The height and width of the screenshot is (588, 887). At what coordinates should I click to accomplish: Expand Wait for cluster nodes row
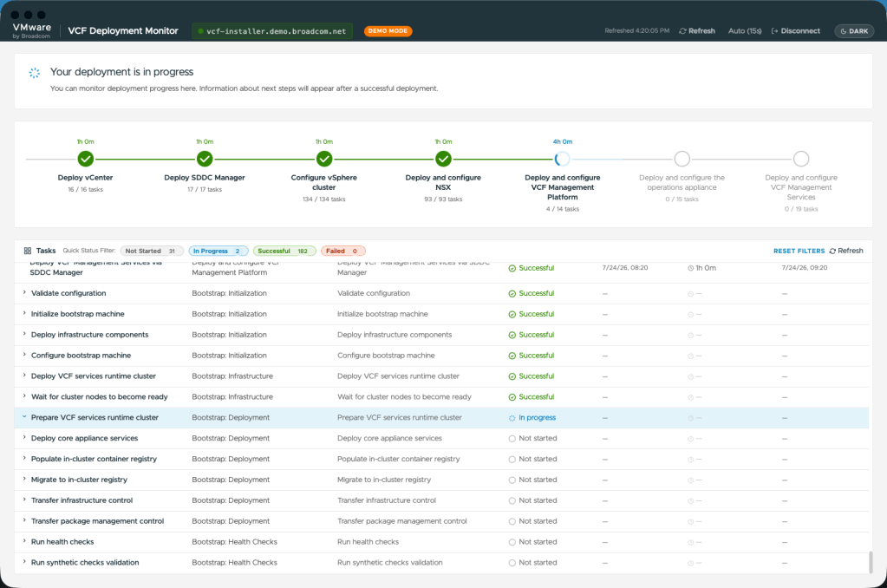click(24, 396)
